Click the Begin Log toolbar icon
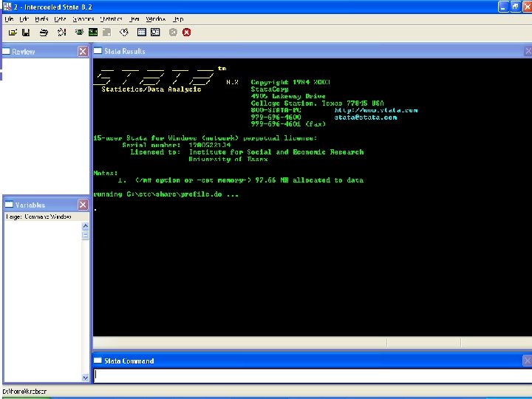Viewport: 532px width, 399px height. click(61, 33)
